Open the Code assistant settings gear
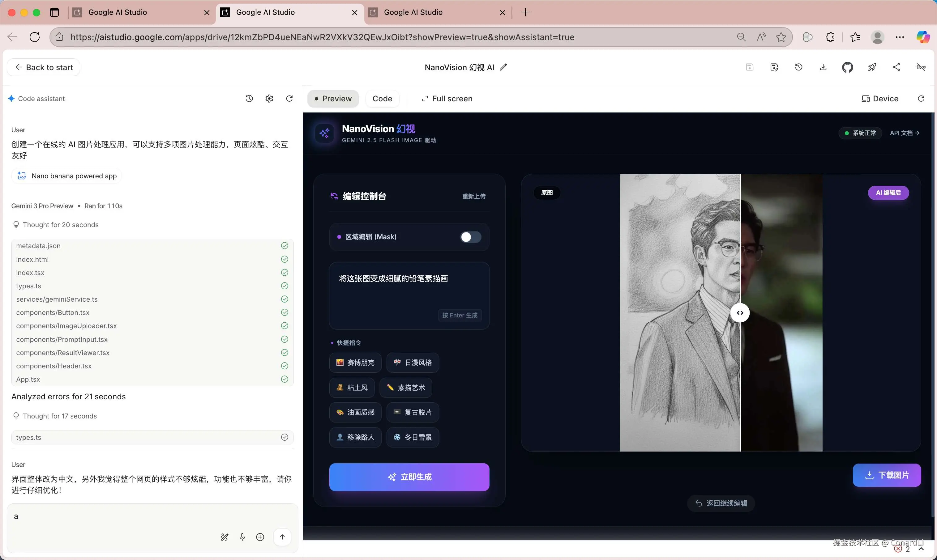937x560 pixels. (269, 99)
